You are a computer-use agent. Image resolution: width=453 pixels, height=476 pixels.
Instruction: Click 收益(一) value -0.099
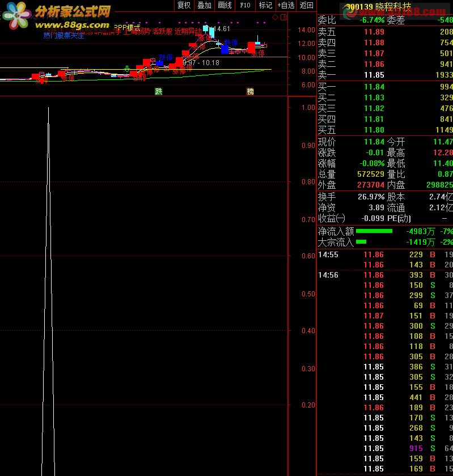pyautogui.click(x=373, y=218)
